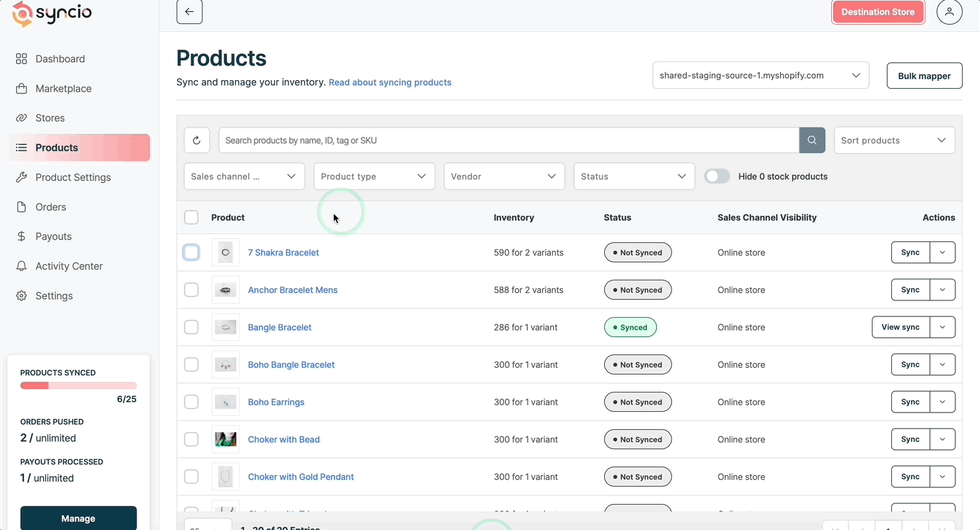
Task: Open the store selector dropdown
Action: click(760, 75)
